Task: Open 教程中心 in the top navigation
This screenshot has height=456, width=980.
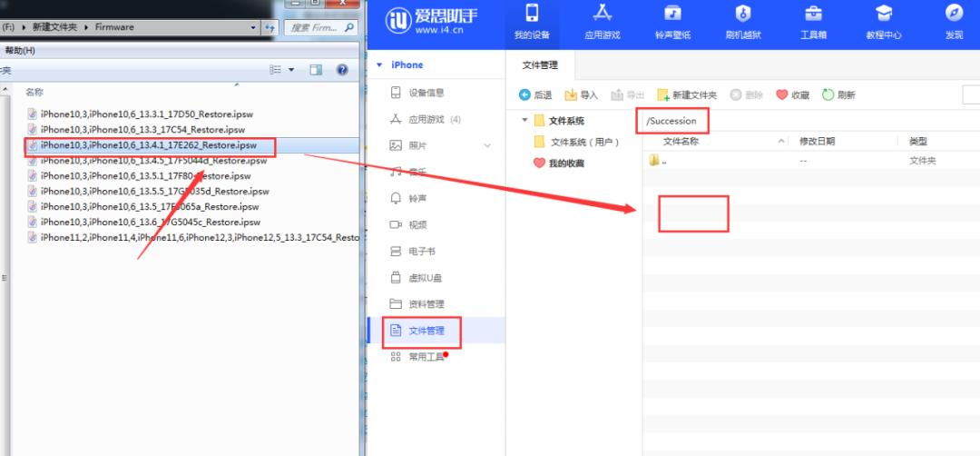Action: tap(883, 23)
